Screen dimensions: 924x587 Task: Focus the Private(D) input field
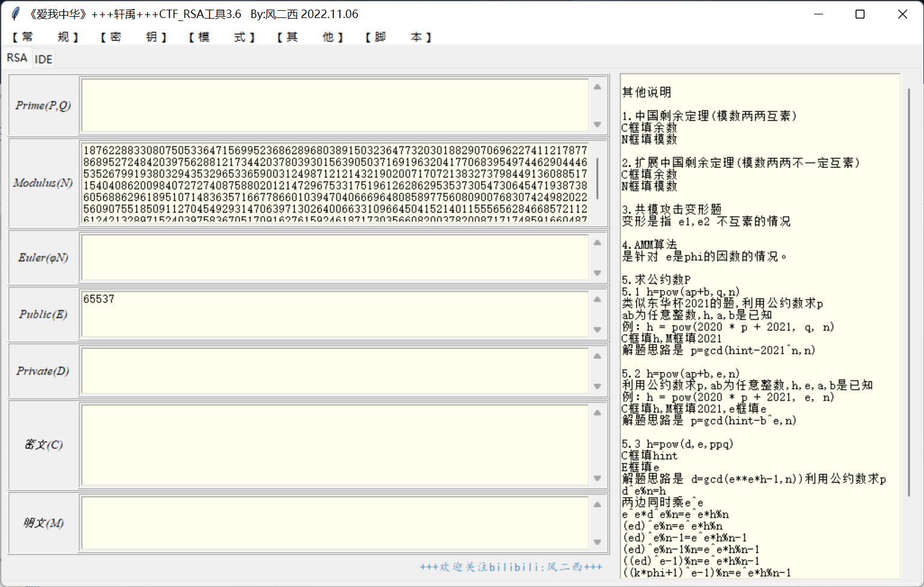pos(335,371)
